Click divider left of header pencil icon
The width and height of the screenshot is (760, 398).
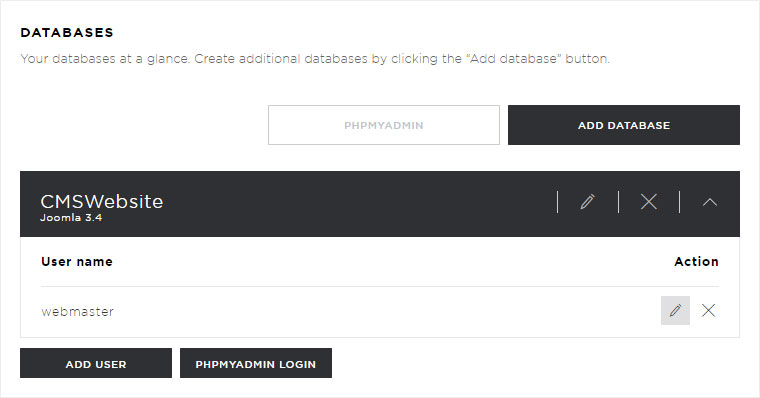coord(557,202)
